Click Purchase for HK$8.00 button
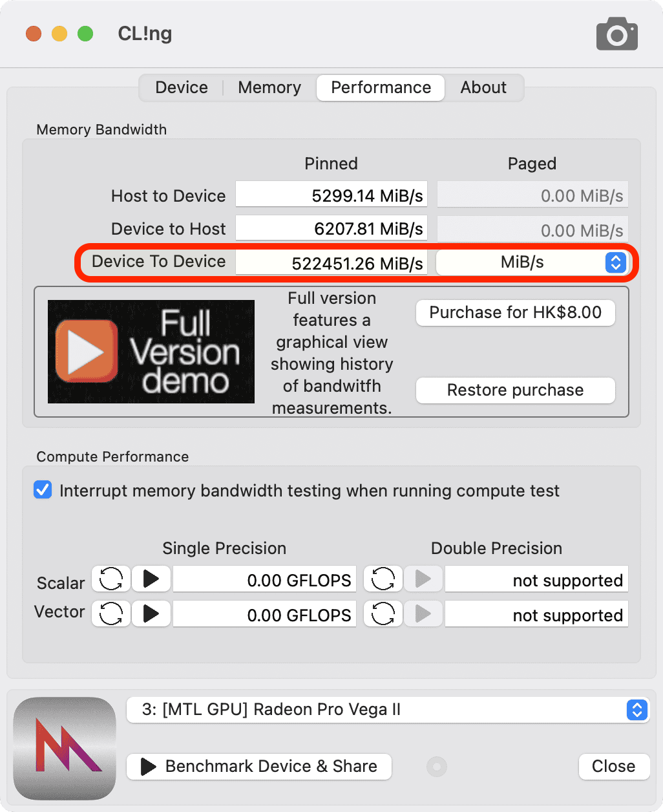 pyautogui.click(x=515, y=313)
